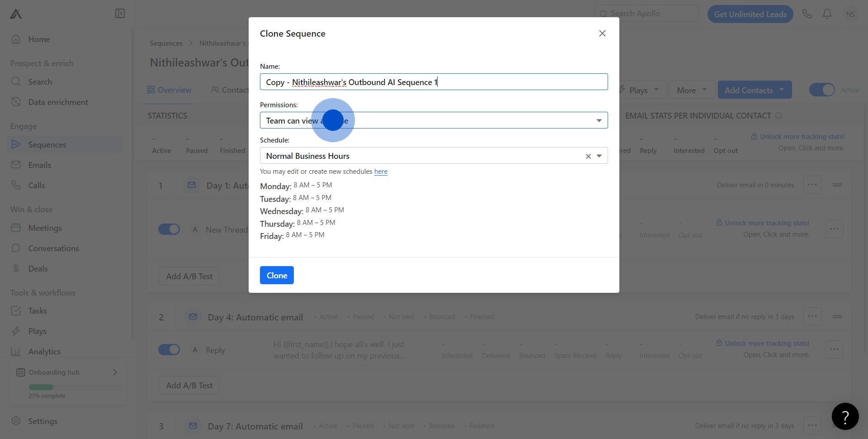Click the sequence Name input field
The width and height of the screenshot is (868, 439).
tap(433, 82)
